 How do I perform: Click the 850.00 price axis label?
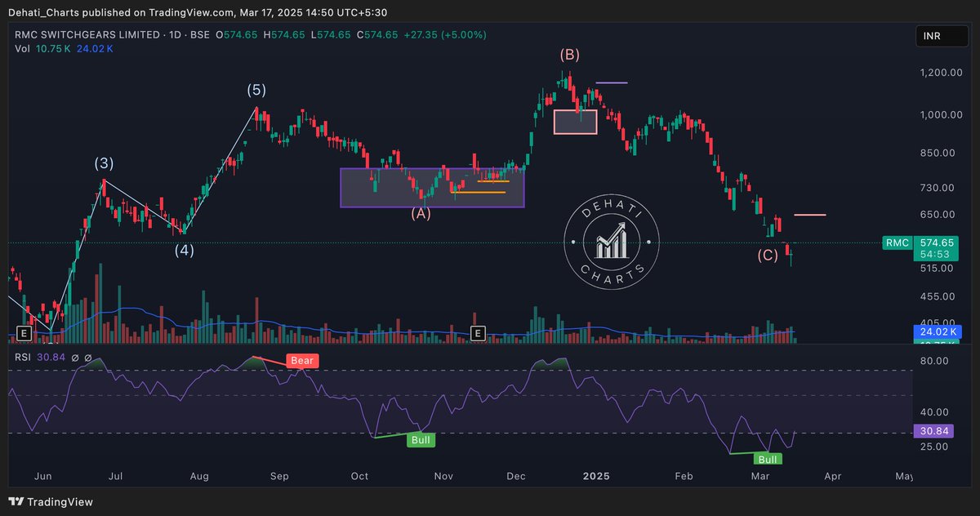[x=939, y=153]
